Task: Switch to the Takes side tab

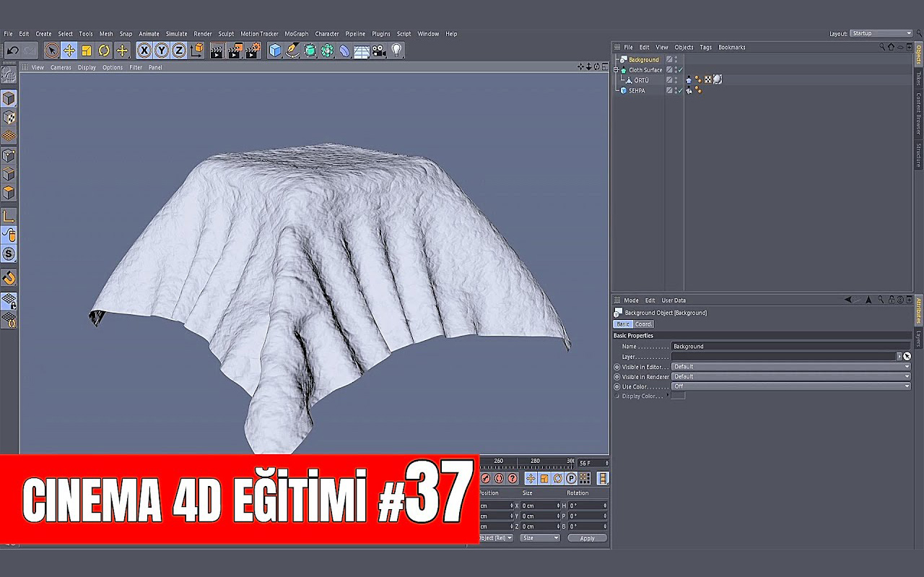Action: click(918, 78)
